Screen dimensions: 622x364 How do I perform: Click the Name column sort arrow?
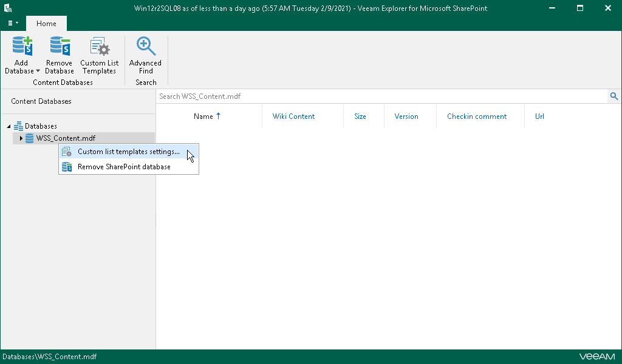click(218, 116)
